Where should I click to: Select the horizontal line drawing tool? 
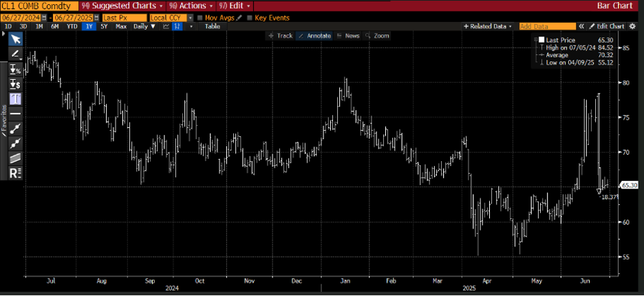pos(15,114)
